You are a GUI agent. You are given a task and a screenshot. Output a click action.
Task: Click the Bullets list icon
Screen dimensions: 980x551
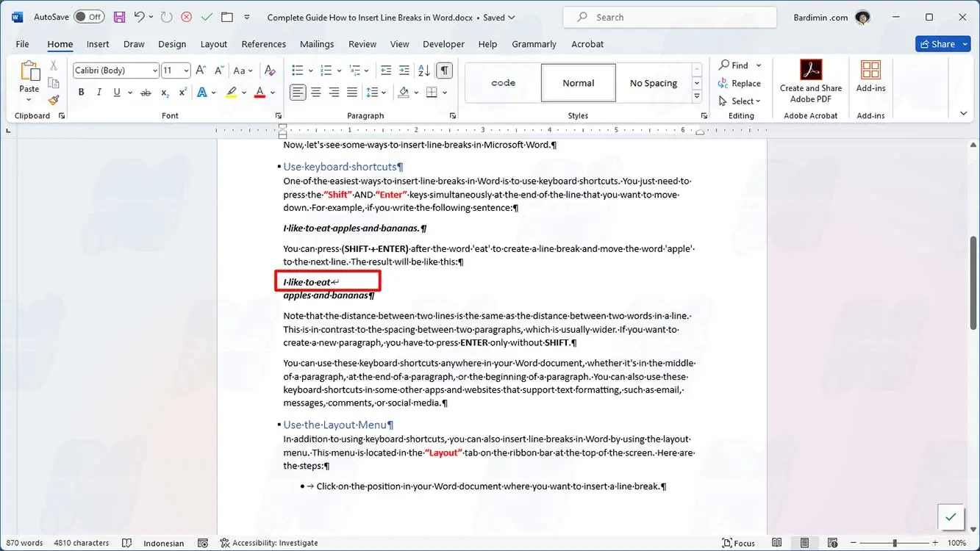click(x=297, y=71)
